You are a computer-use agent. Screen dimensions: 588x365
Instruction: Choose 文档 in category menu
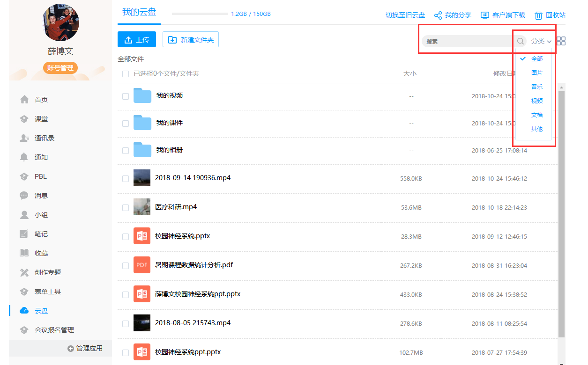pos(537,115)
